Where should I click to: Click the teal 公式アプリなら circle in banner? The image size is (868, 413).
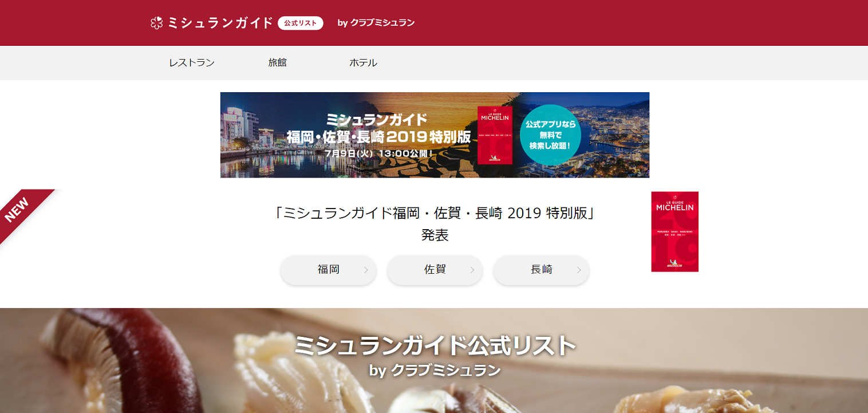(x=550, y=135)
